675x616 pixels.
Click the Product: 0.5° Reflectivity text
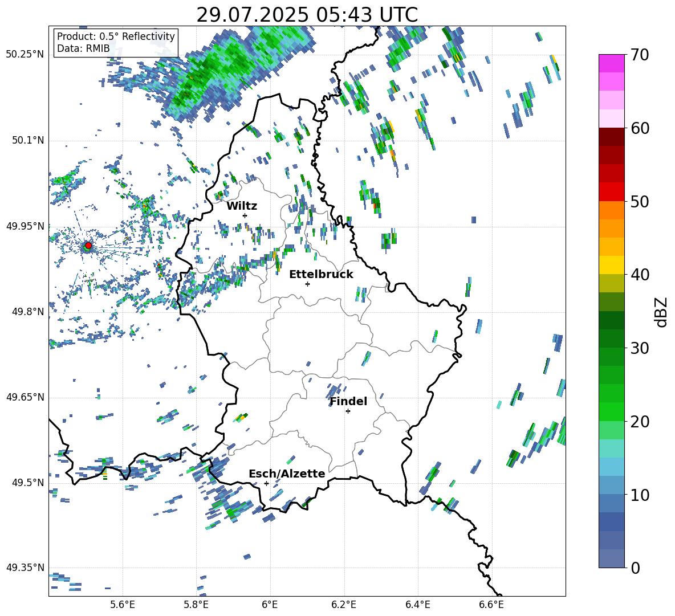(x=116, y=36)
